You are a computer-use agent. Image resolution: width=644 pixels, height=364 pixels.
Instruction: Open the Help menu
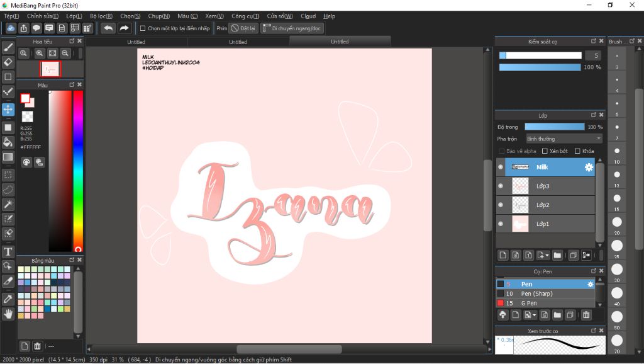click(x=329, y=16)
